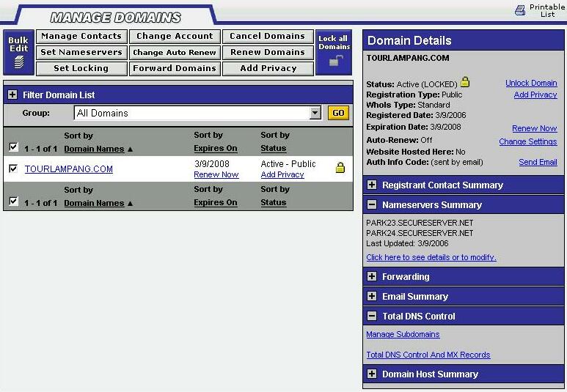This screenshot has height=392, width=567.
Task: Open Total DNS Control And MX Records link
Action: coord(428,355)
